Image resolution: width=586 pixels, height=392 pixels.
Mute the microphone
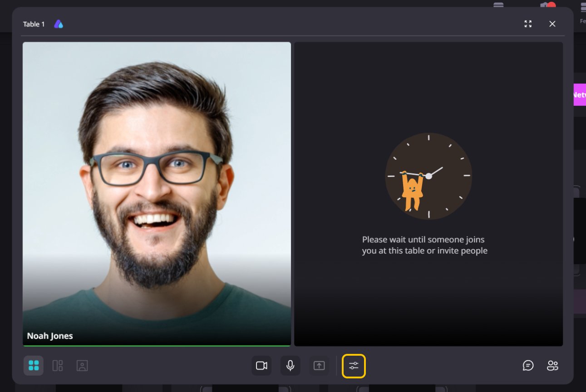click(291, 365)
